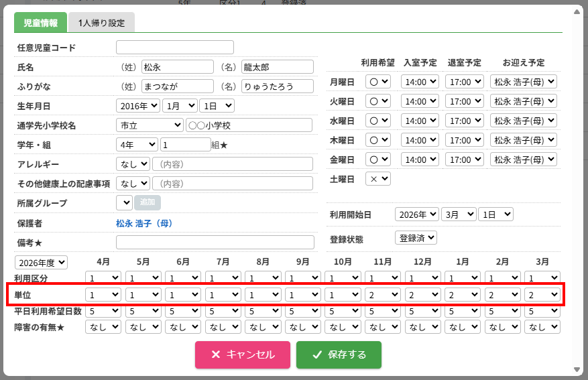The width and height of the screenshot is (588, 380).
Task: Open the 2026年度 fiscal year dropdown
Action: click(x=42, y=263)
